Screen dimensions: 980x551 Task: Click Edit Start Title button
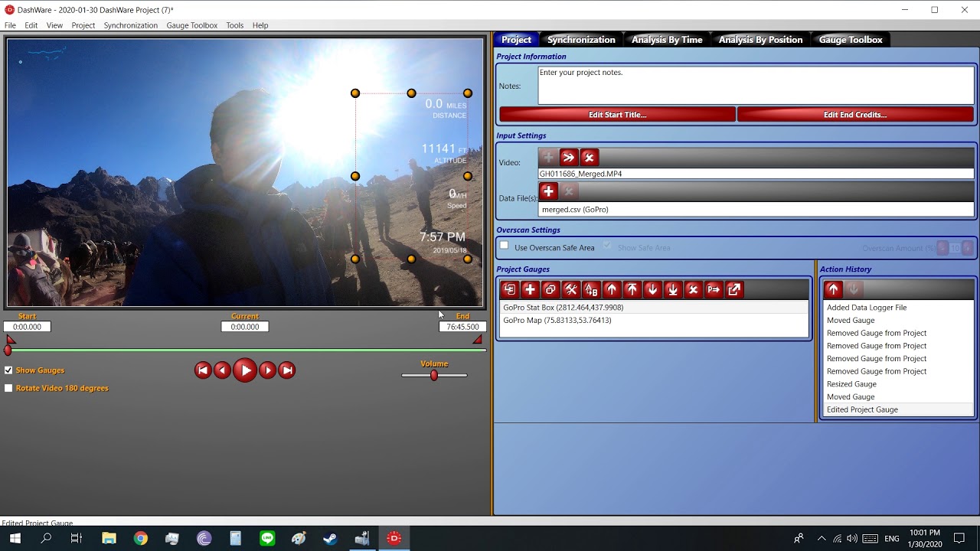click(x=617, y=115)
